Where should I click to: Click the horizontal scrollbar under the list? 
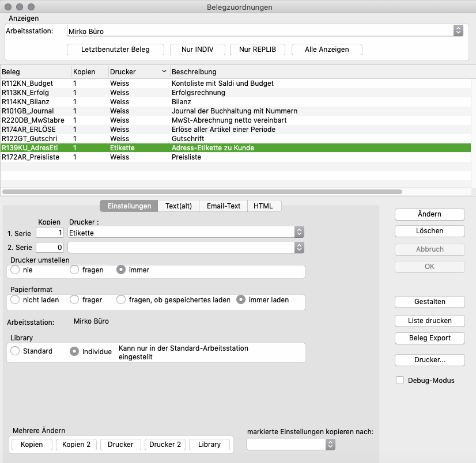[x=202, y=192]
